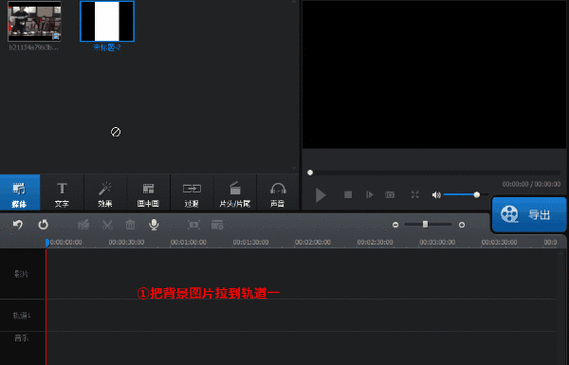Click the trash delete icon
The image size is (569, 365).
point(130,225)
